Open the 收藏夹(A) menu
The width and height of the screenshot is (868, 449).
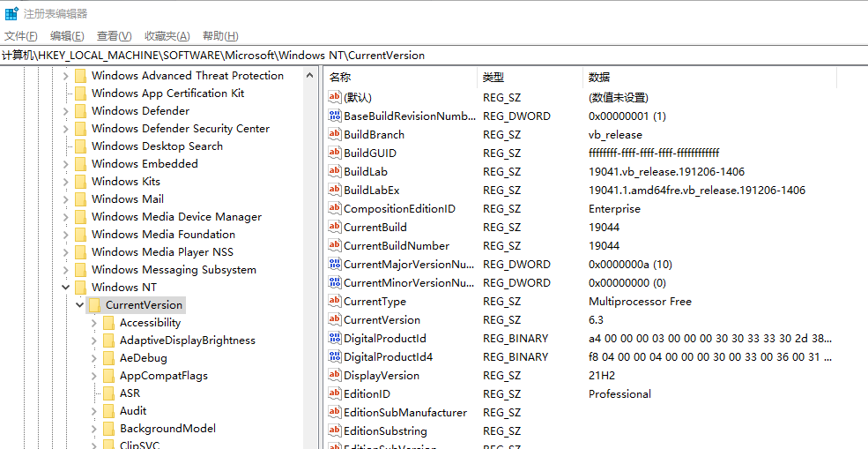point(167,36)
